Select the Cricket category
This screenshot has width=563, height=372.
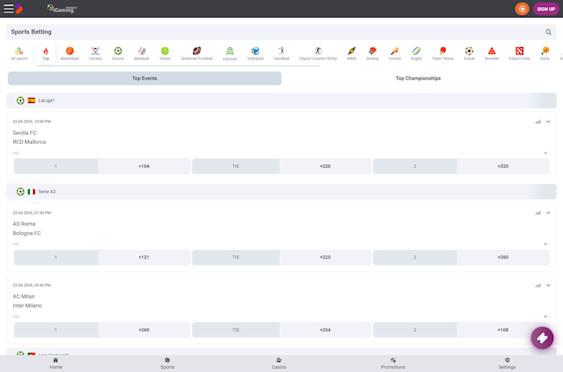(x=394, y=54)
